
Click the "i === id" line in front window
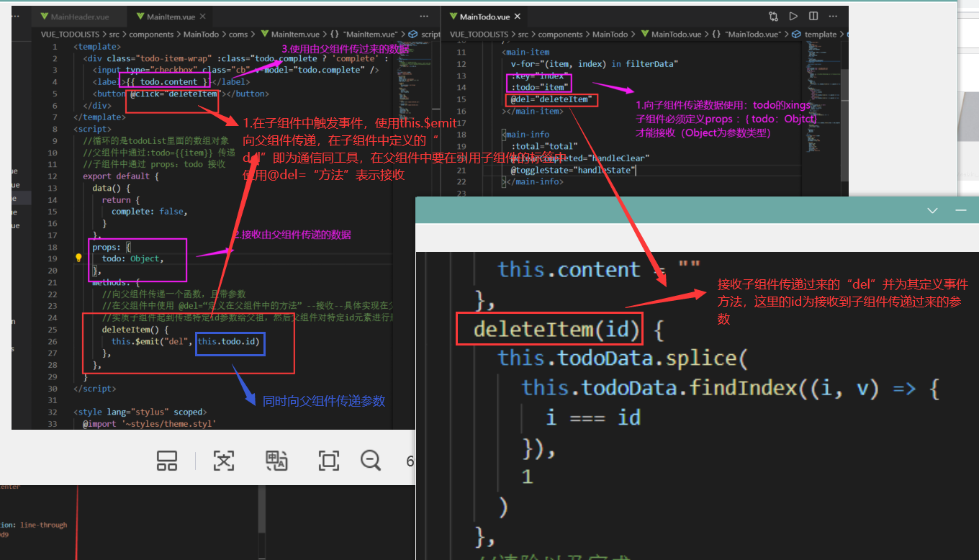593,417
